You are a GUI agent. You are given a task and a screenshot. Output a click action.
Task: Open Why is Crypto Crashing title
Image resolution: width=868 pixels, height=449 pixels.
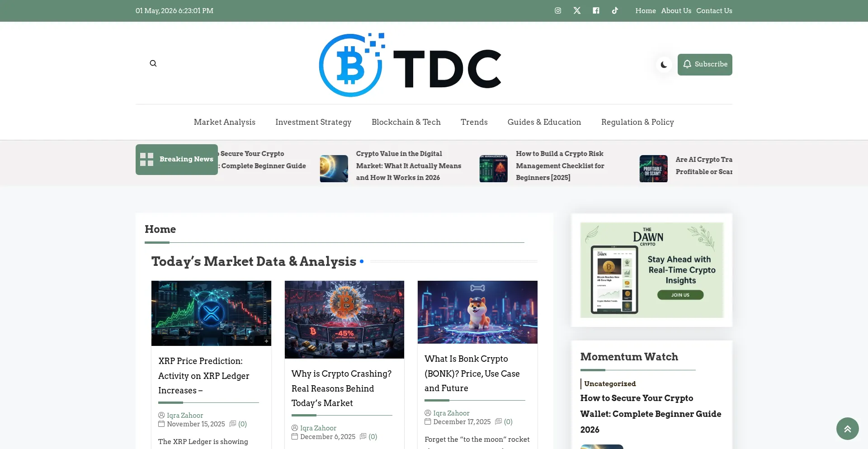[x=342, y=388]
